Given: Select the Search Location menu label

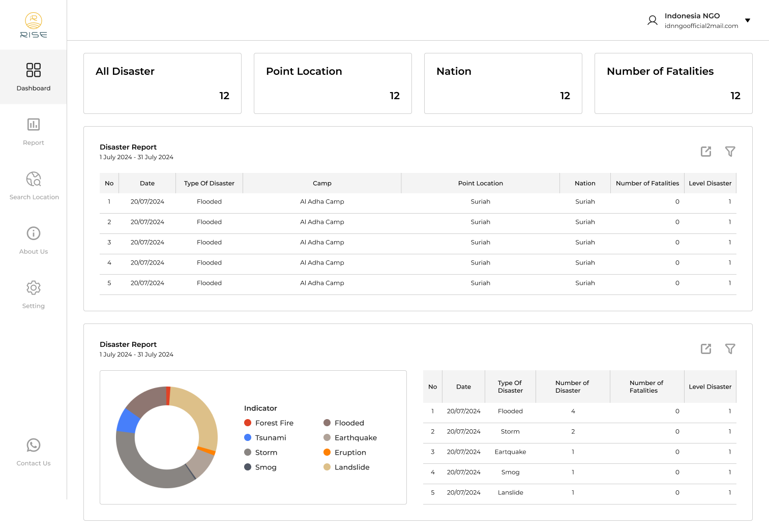Looking at the screenshot, I should (34, 197).
